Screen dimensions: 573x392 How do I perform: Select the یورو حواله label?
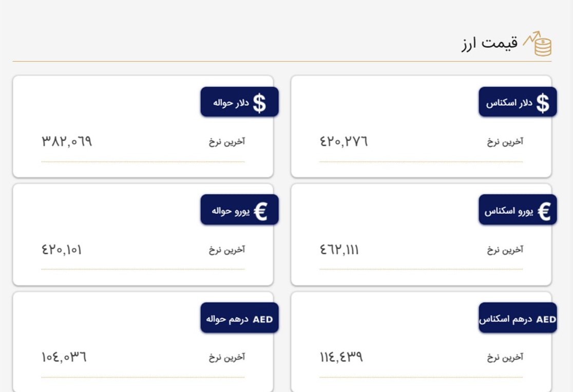(231, 211)
